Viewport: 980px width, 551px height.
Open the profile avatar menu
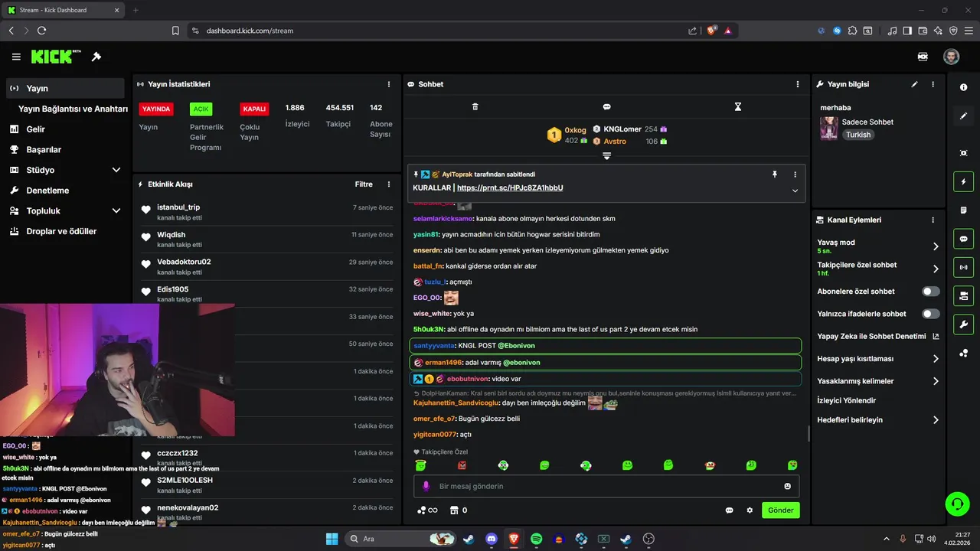tap(951, 57)
